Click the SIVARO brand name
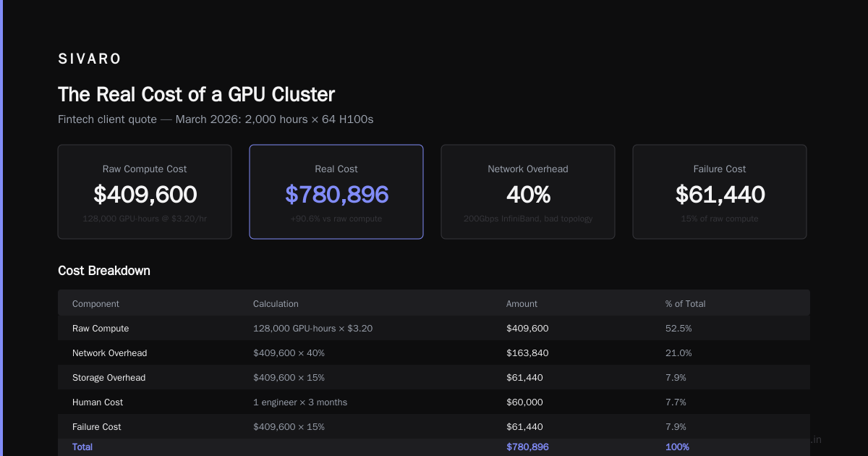The height and width of the screenshot is (456, 868). pyautogui.click(x=90, y=59)
